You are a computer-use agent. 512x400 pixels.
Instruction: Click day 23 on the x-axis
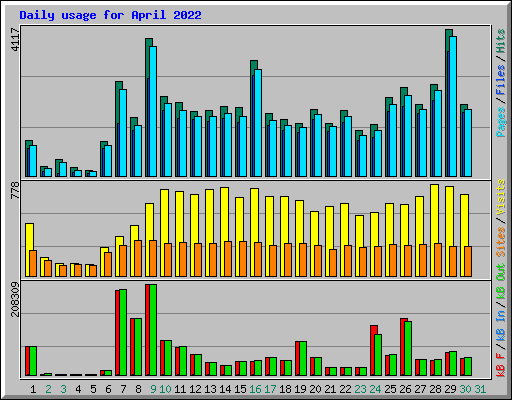coord(360,389)
